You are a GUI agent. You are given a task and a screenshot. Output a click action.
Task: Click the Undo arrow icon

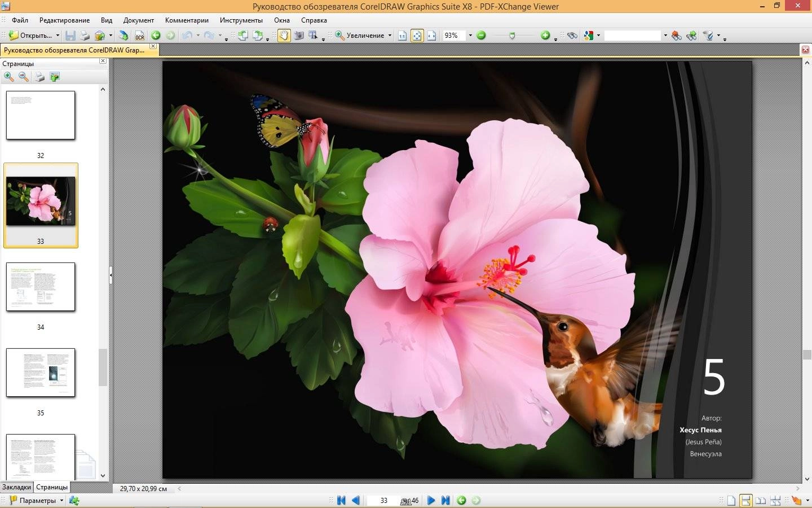187,36
